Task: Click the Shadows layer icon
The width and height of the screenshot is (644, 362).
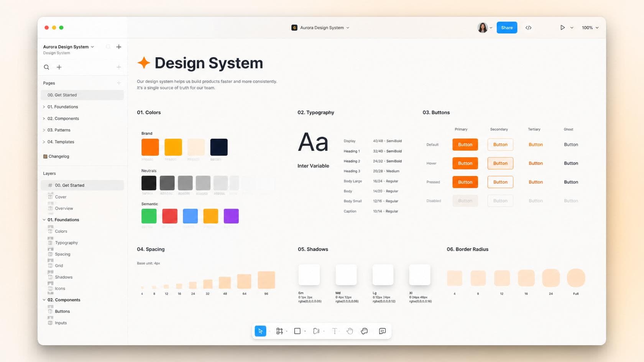Action: 50,277
